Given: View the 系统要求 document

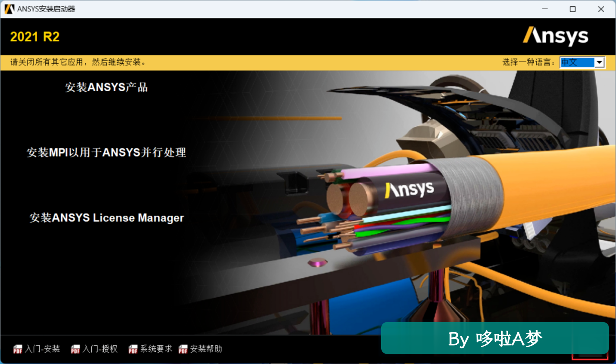Looking at the screenshot, I should pyautogui.click(x=156, y=349).
